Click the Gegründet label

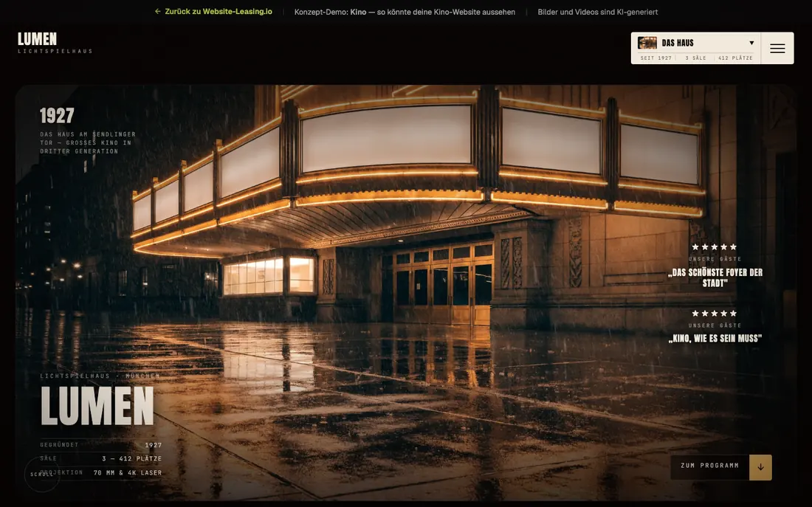(x=60, y=445)
